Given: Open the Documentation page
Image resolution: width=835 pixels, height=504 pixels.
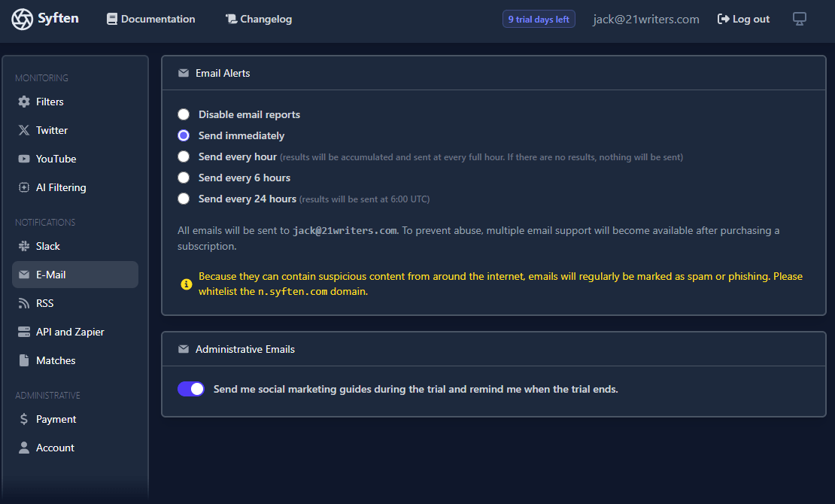Looking at the screenshot, I should tap(150, 19).
